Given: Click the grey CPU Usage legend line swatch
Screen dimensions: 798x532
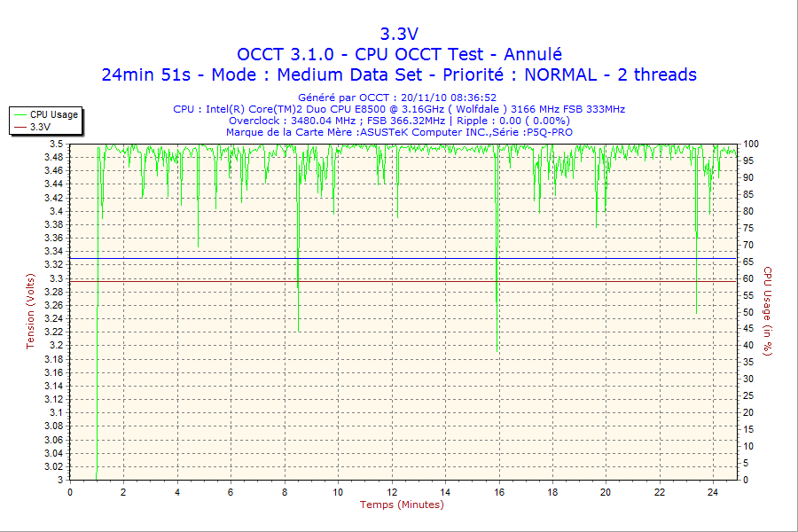Looking at the screenshot, I should (x=20, y=114).
